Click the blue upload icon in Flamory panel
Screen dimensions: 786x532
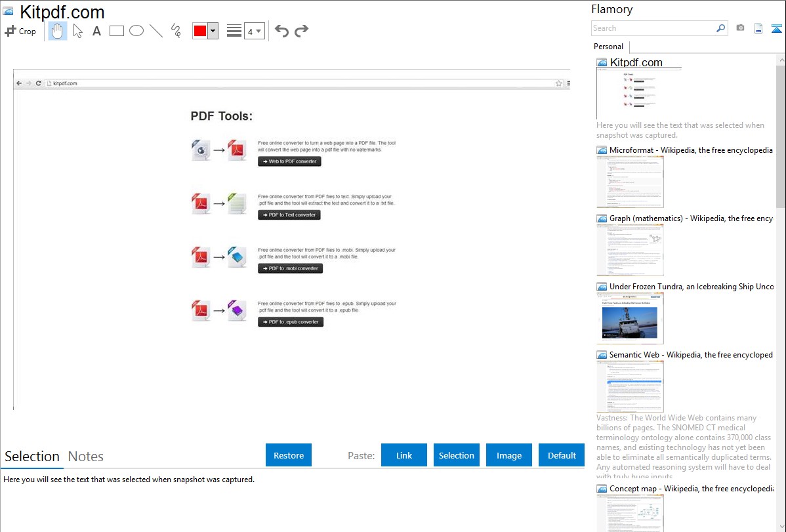tap(776, 28)
